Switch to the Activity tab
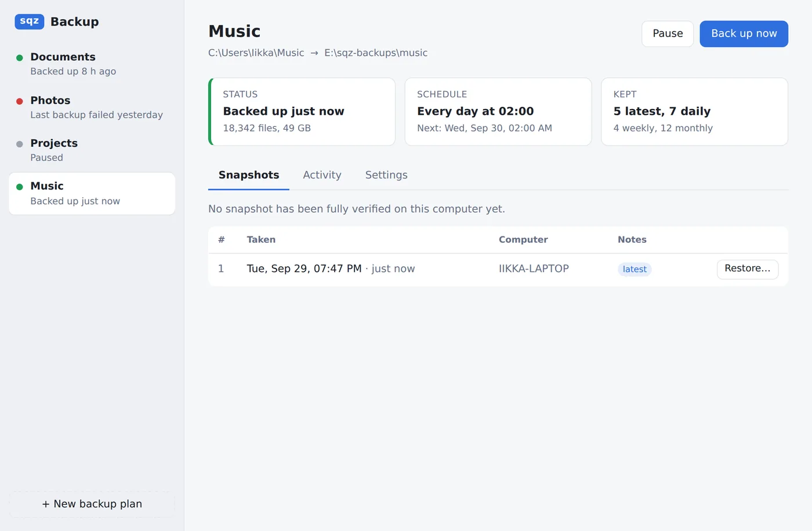The image size is (812, 531). point(322,175)
